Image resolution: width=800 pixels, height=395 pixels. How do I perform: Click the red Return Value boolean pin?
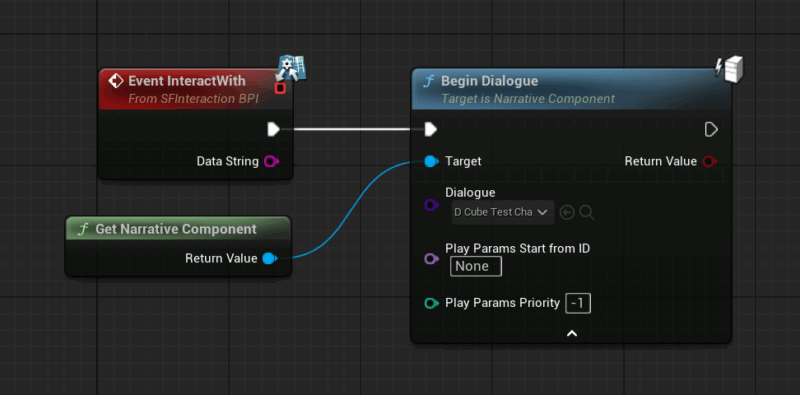(x=709, y=162)
